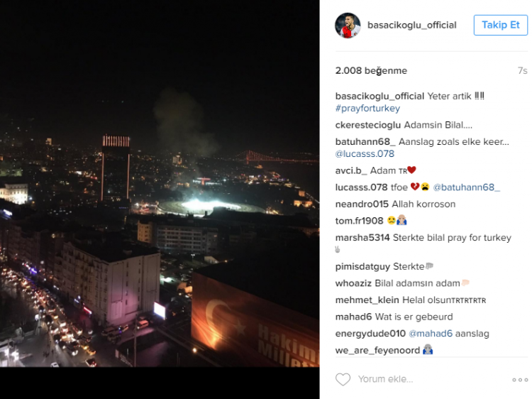The image size is (532, 399).
Task: Visit commenter mehmet_klein's profile
Action: (x=367, y=300)
